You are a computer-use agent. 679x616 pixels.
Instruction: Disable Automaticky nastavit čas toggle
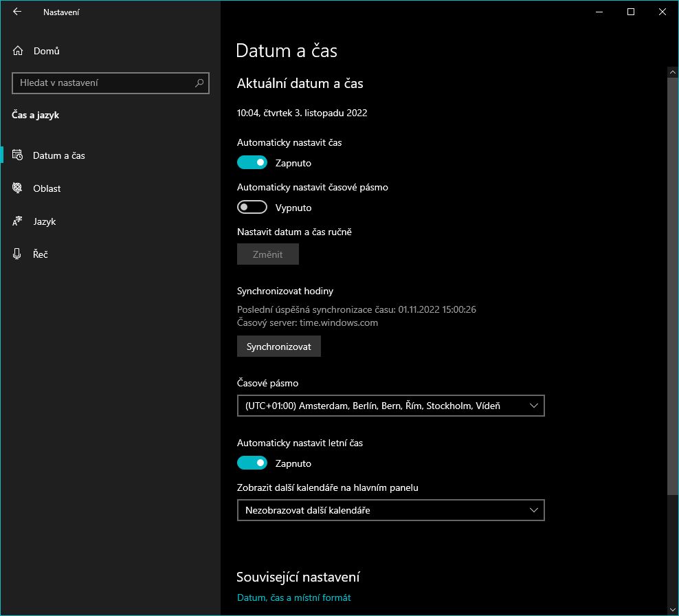(252, 163)
